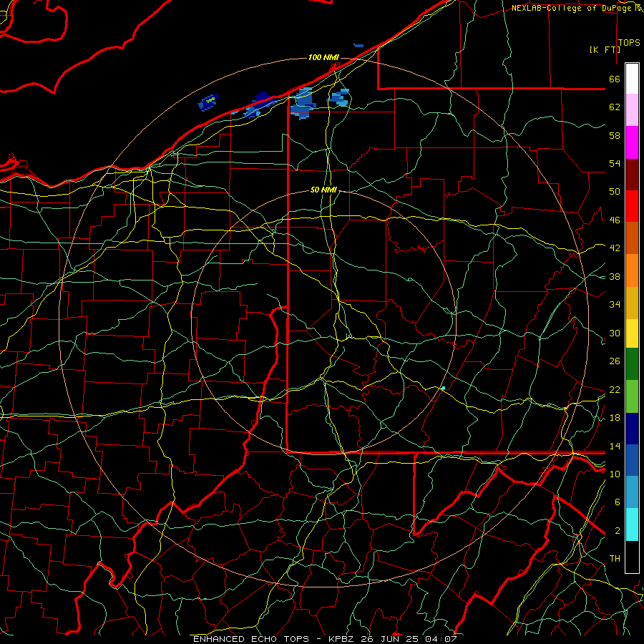The image size is (644, 644).
Task: Select the light green legend swatch
Action: 632,396
